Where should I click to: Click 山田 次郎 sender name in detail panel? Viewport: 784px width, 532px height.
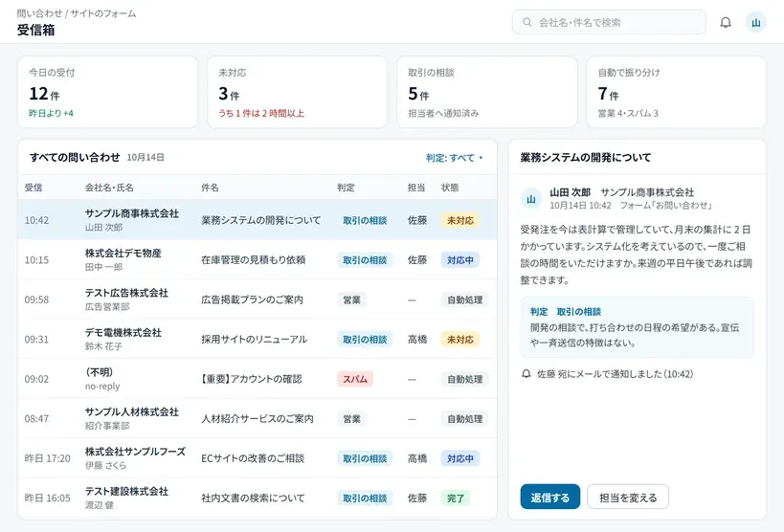(x=570, y=192)
